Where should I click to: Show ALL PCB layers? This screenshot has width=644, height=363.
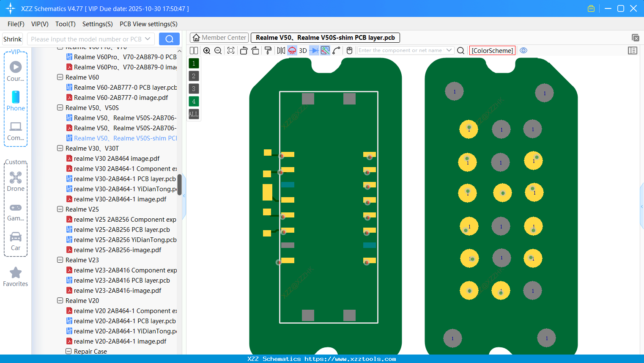(x=194, y=114)
